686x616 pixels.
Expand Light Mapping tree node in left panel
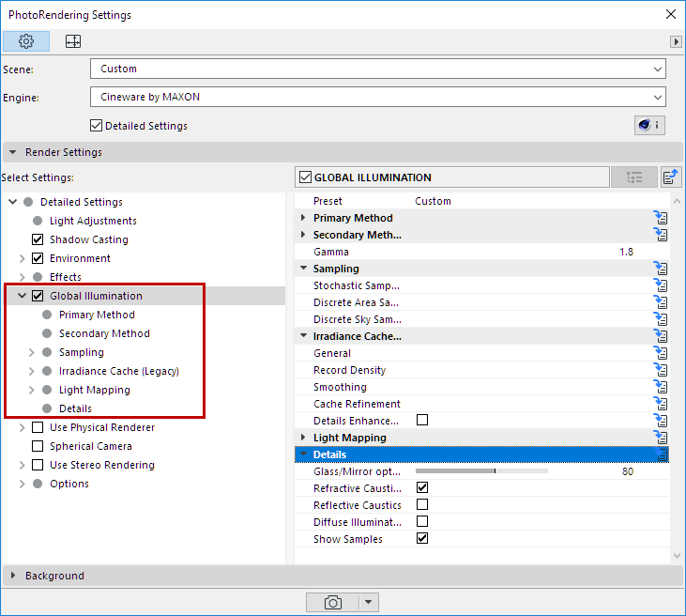[31, 390]
